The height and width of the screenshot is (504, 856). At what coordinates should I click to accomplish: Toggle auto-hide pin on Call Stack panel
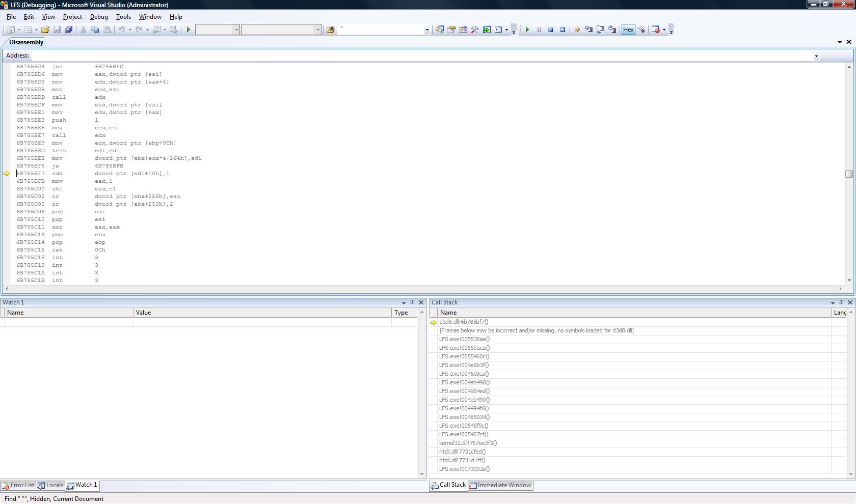[x=841, y=302]
